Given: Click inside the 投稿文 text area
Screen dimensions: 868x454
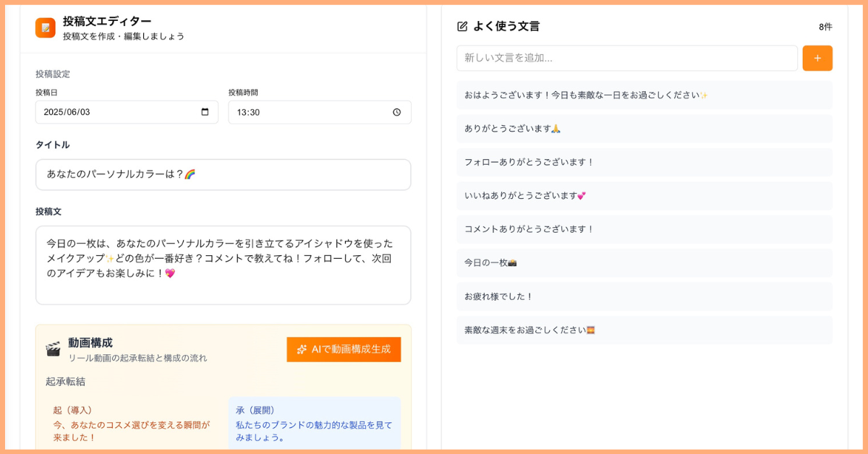Looking at the screenshot, I should (223, 264).
